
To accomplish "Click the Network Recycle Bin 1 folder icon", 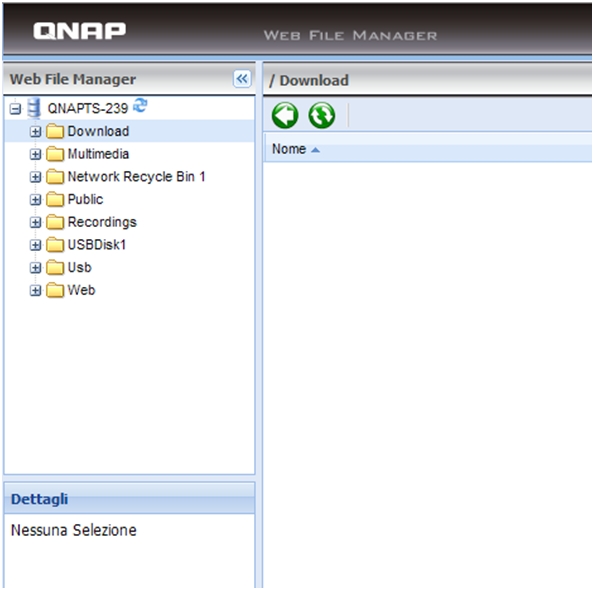I will pos(55,177).
